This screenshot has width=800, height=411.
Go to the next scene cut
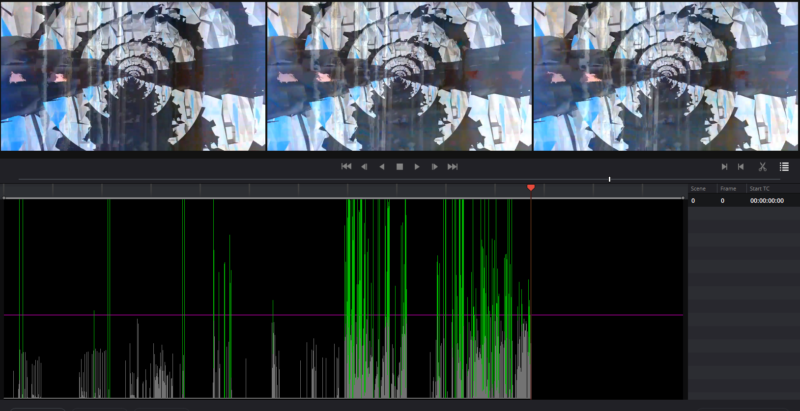(x=724, y=166)
